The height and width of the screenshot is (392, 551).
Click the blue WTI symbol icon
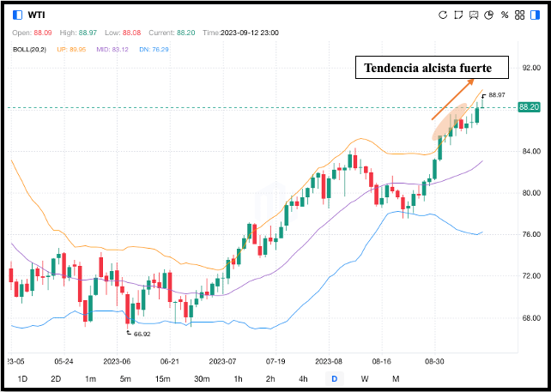[17, 15]
